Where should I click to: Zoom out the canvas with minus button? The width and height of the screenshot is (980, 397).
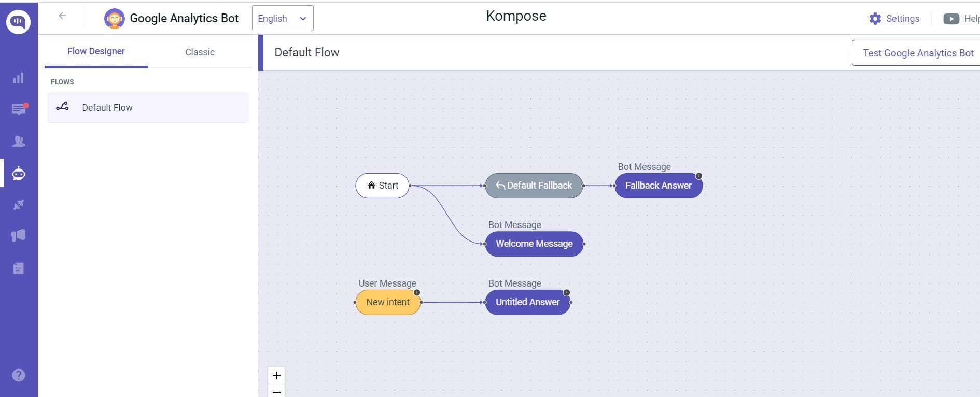pos(276,391)
